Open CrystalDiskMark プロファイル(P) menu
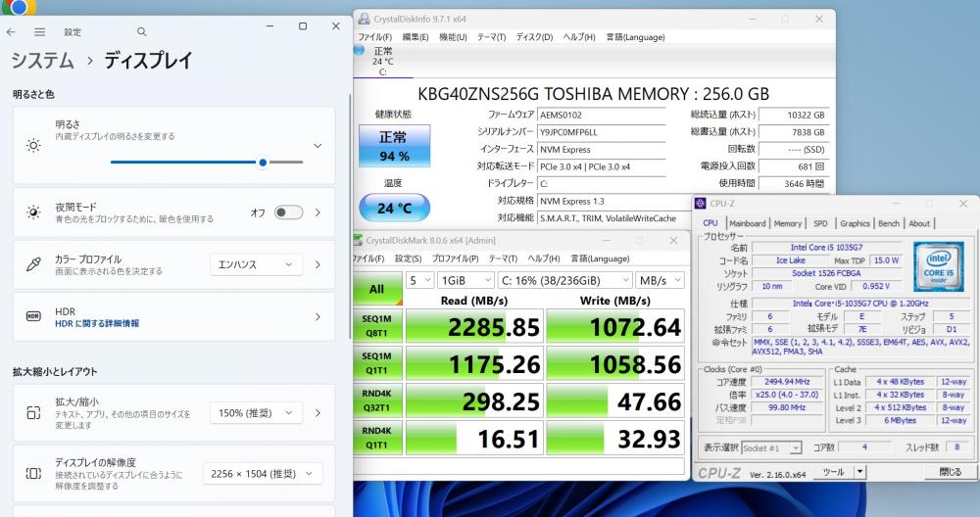Viewport: 980px width, 517px height. (x=455, y=258)
